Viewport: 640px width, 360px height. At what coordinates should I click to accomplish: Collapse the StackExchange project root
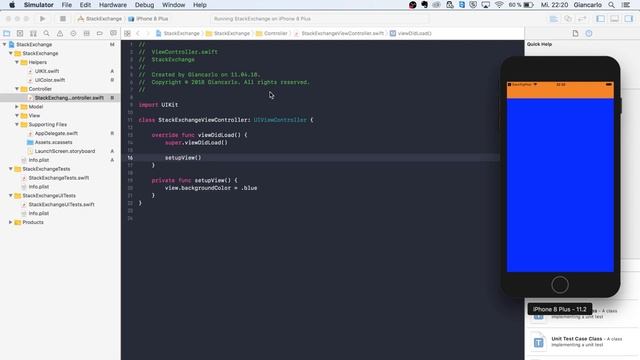click(x=4, y=44)
